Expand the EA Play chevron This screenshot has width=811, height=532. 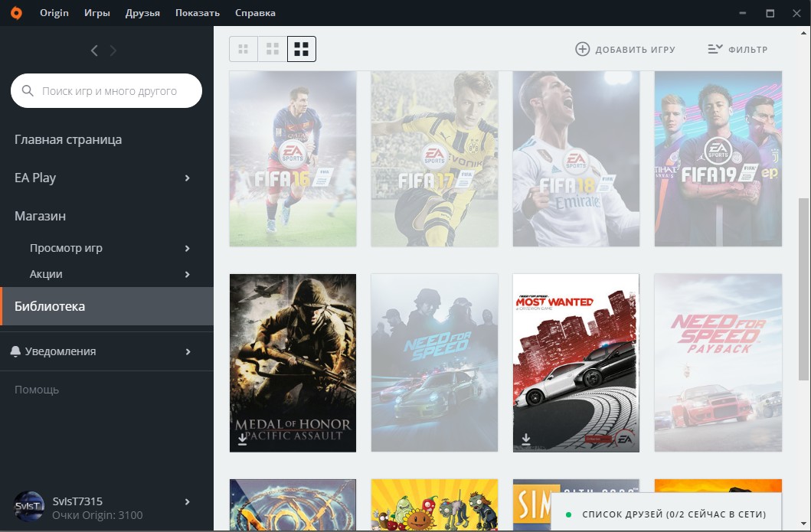[187, 178]
